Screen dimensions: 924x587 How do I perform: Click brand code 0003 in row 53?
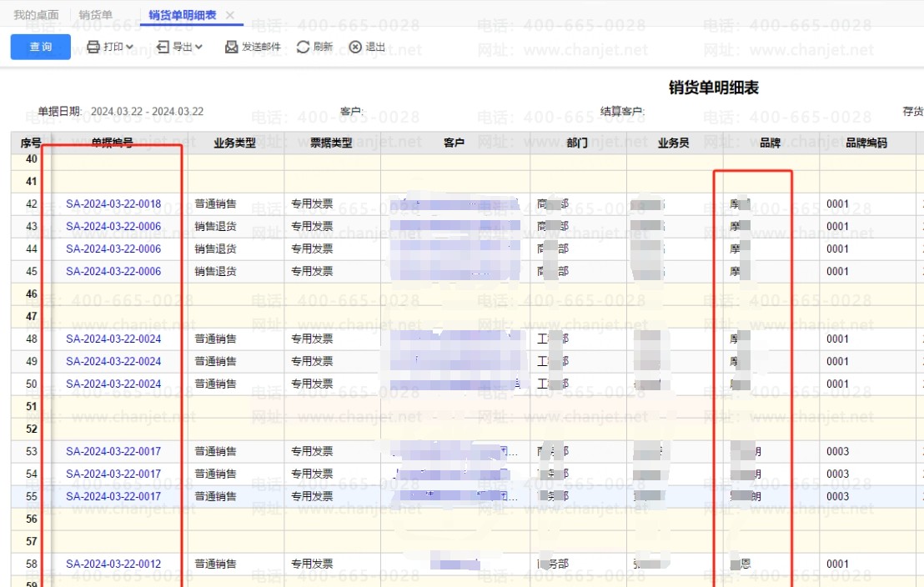pos(837,451)
